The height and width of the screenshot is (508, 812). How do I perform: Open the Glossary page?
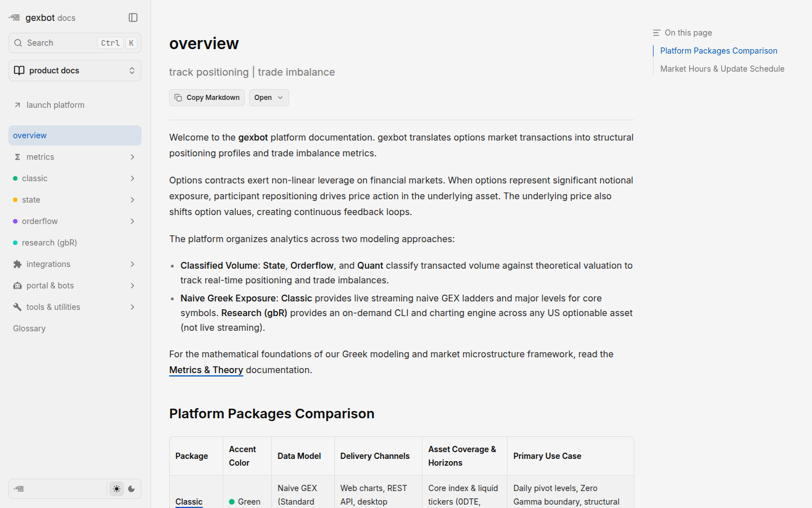coord(29,329)
